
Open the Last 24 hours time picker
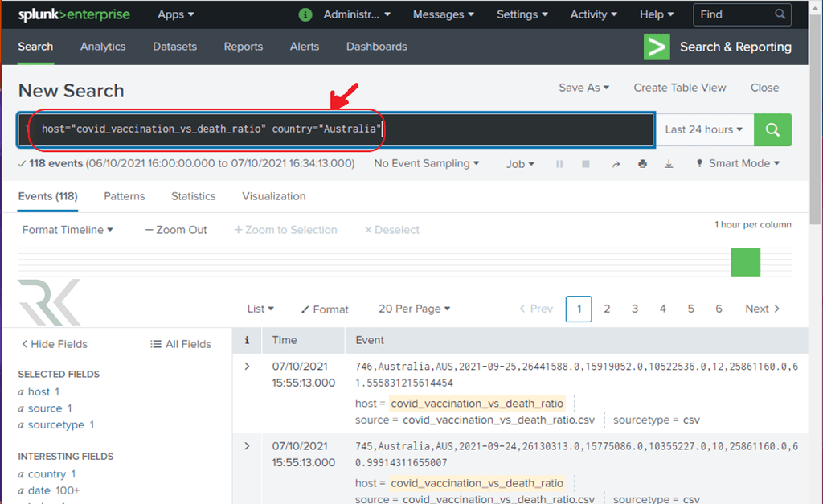(x=704, y=129)
